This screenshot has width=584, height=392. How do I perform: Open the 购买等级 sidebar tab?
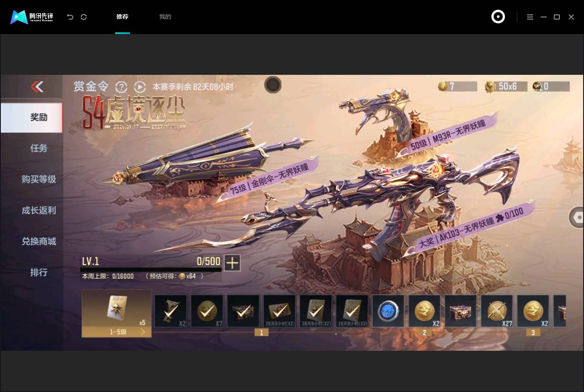click(39, 179)
